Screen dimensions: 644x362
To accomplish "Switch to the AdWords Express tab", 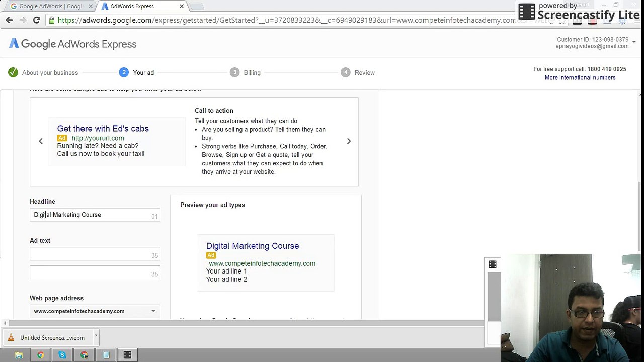I will 142,6.
